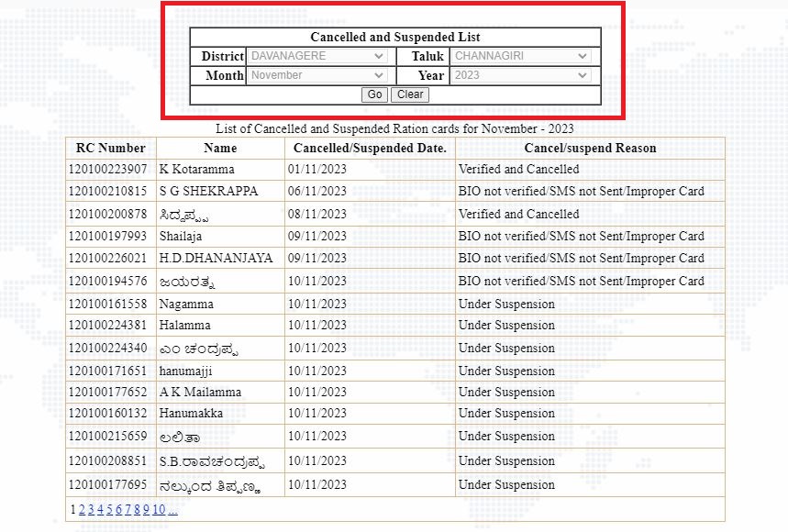The width and height of the screenshot is (788, 532).
Task: Click the Go button
Action: tap(374, 94)
